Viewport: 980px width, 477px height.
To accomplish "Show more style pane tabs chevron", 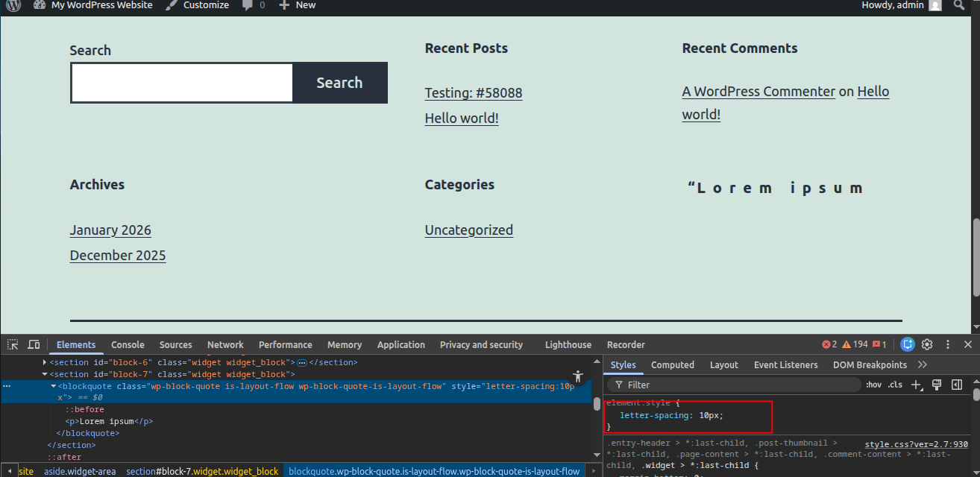I will (923, 364).
